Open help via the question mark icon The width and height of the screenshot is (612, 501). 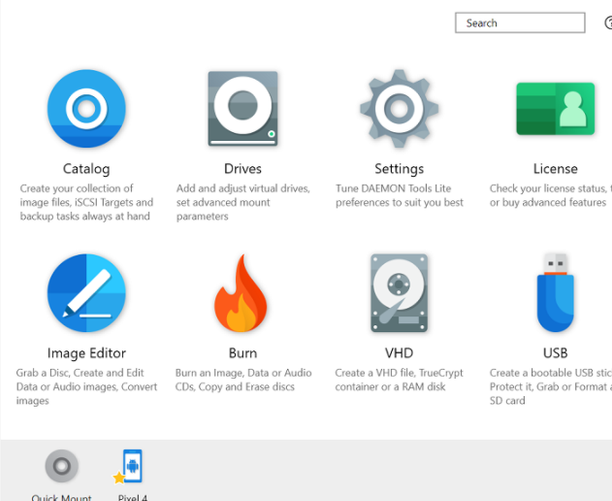click(x=608, y=23)
